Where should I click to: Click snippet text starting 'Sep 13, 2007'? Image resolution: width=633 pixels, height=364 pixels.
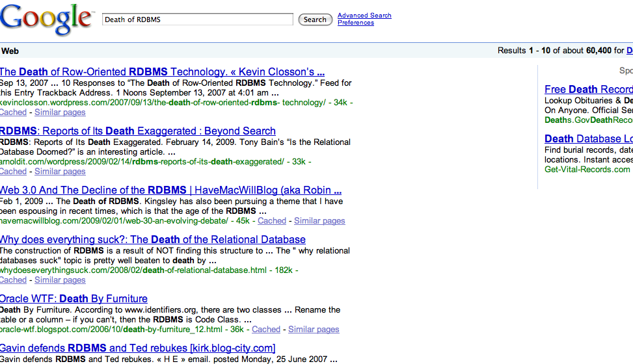176,88
